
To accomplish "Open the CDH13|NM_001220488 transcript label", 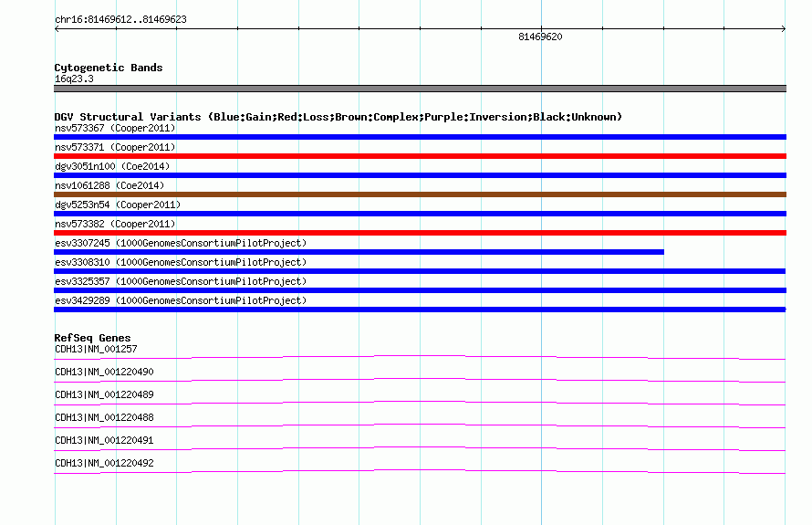I will (x=104, y=418).
